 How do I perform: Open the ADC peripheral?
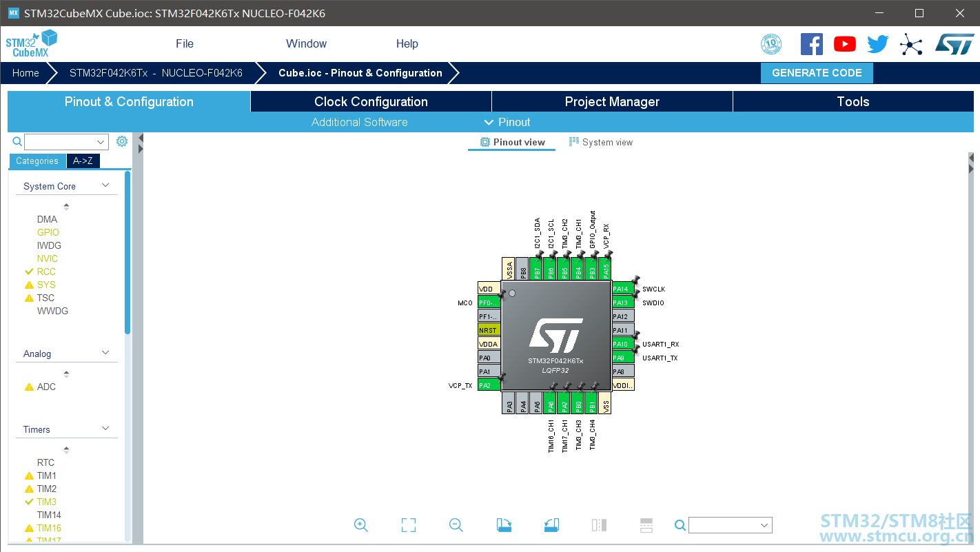pos(46,387)
